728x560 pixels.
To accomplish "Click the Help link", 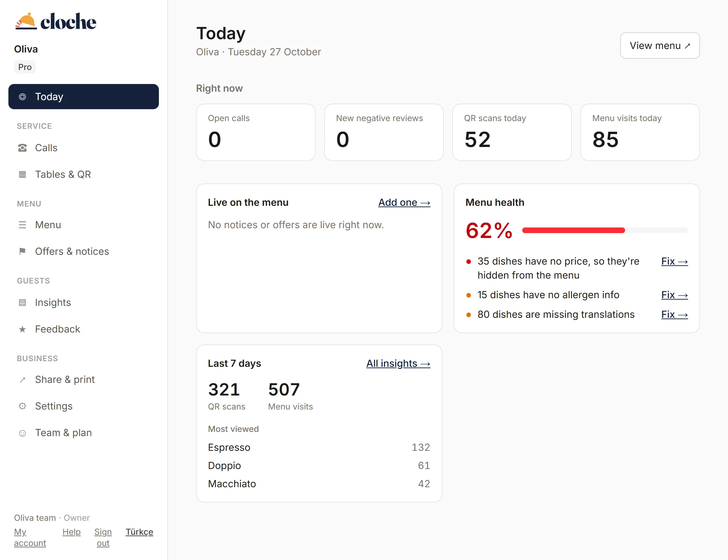I will [x=71, y=532].
